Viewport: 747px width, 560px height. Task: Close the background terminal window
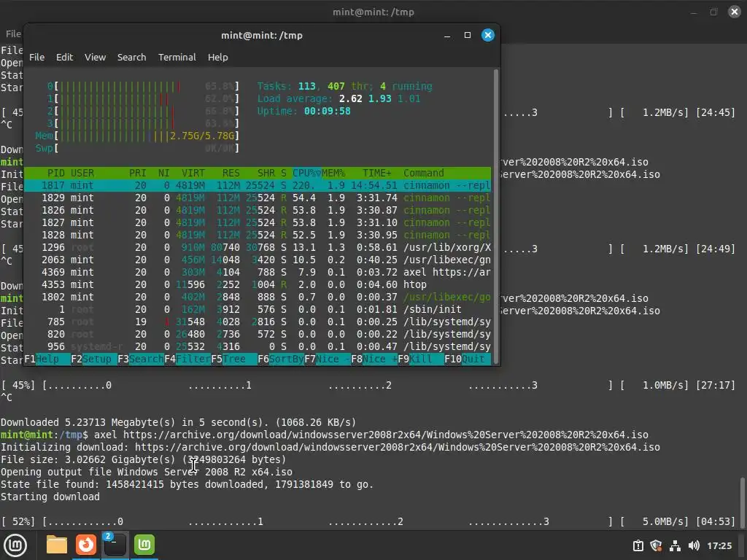735,12
